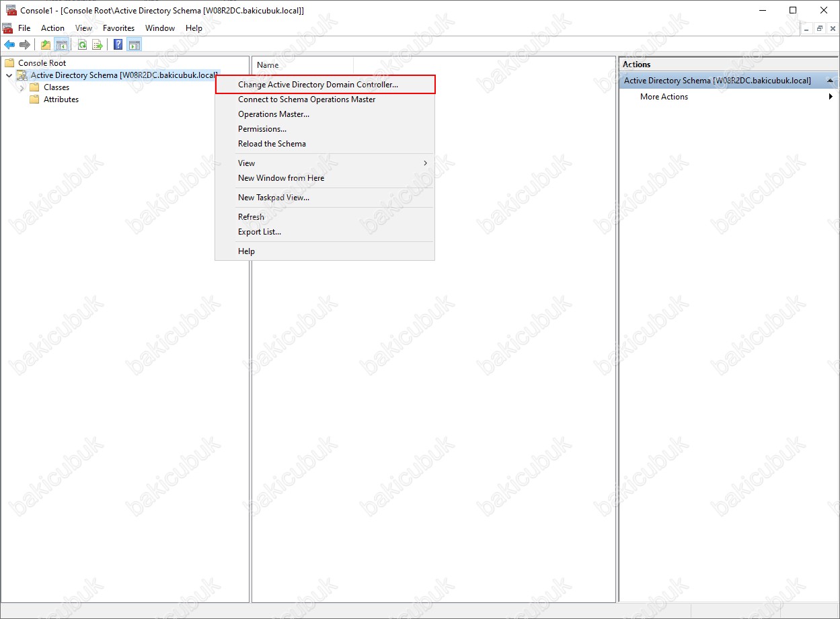The width and height of the screenshot is (840, 619).
Task: Expand the Classes tree node
Action: click(x=22, y=87)
